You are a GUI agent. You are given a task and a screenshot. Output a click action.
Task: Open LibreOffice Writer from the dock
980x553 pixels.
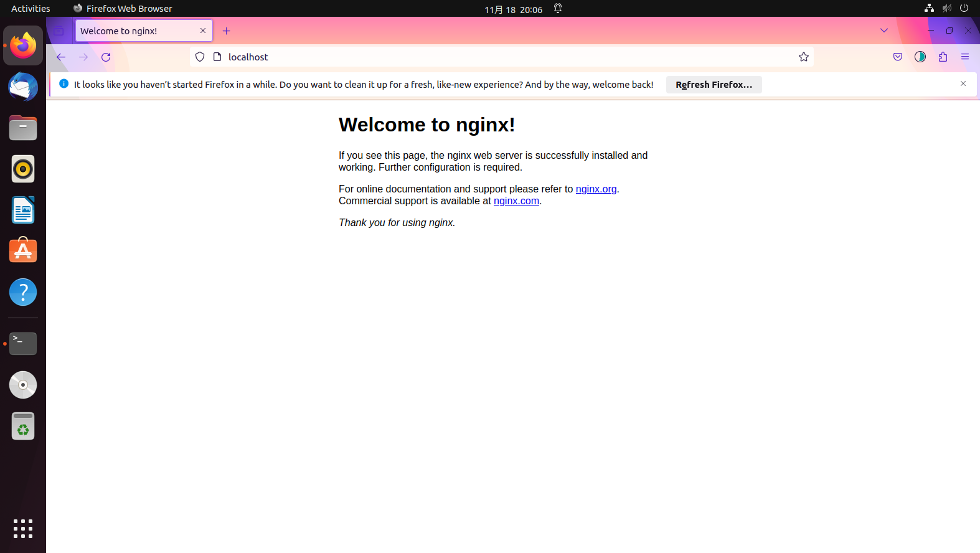(x=23, y=210)
